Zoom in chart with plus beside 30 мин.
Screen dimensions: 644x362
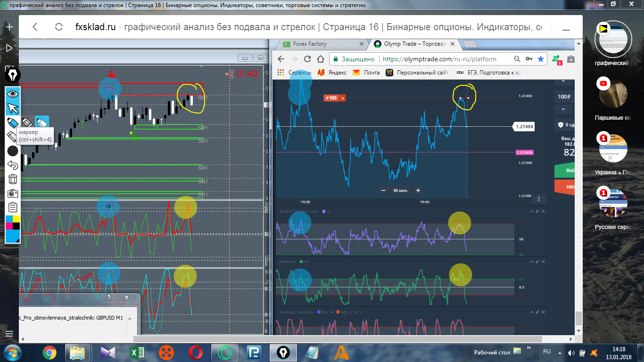tap(418, 190)
